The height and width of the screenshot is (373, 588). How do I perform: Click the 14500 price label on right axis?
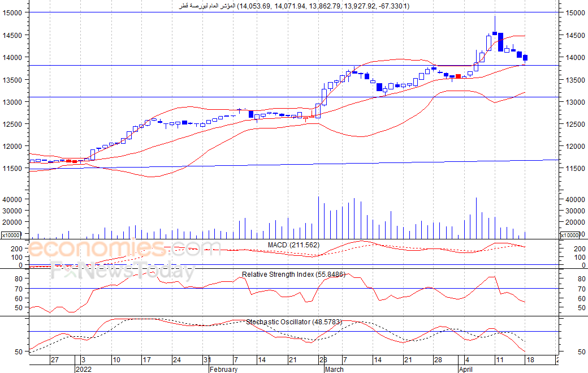point(575,36)
